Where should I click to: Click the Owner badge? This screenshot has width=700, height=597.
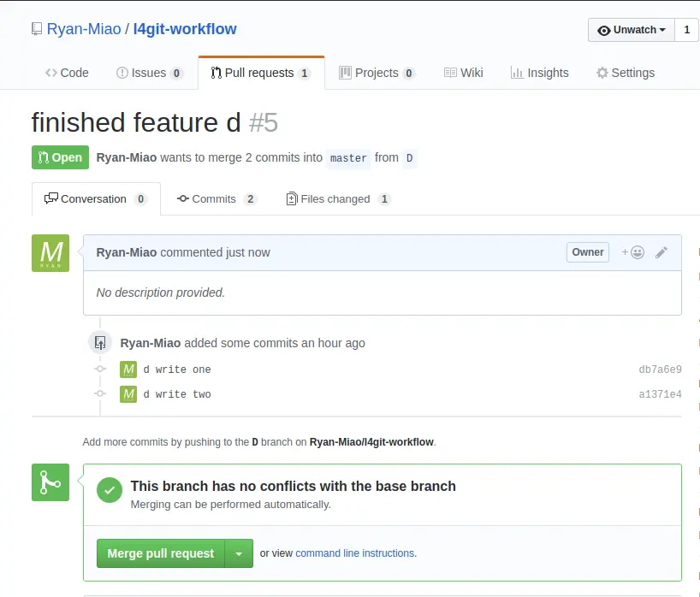tap(588, 252)
